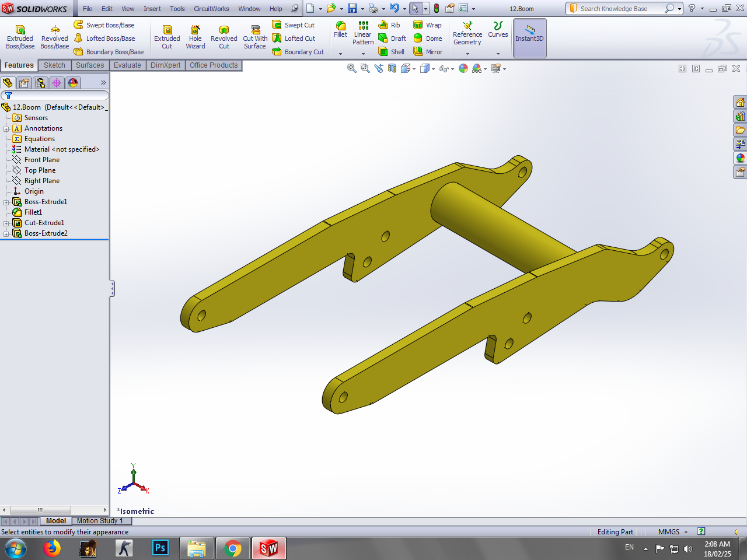Viewport: 747px width, 560px height.
Task: Select the Draft tool
Action: point(392,38)
